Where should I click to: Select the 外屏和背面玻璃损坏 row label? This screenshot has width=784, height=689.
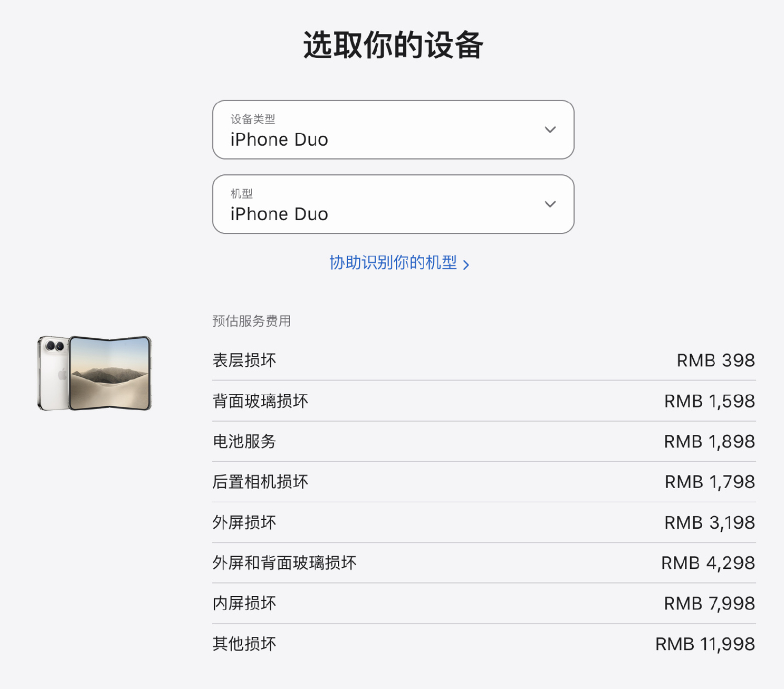tap(284, 563)
